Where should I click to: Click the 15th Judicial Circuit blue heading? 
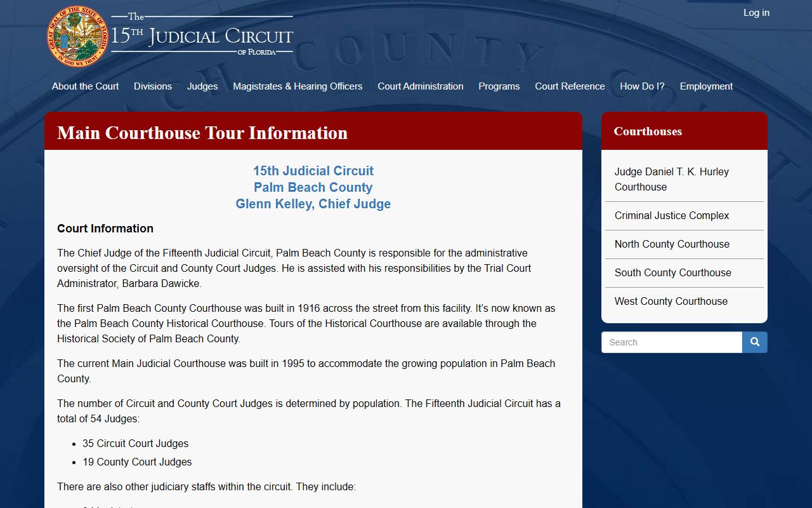313,171
